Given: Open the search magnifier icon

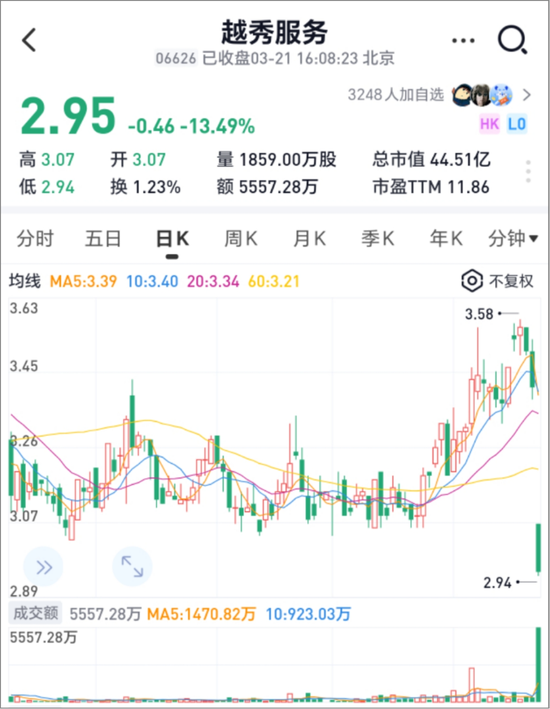Looking at the screenshot, I should pos(512,40).
